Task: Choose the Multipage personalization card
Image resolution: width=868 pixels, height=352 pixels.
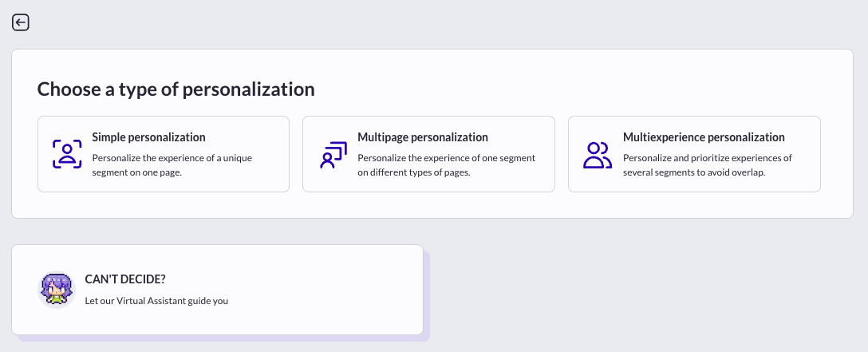Action: click(x=428, y=154)
